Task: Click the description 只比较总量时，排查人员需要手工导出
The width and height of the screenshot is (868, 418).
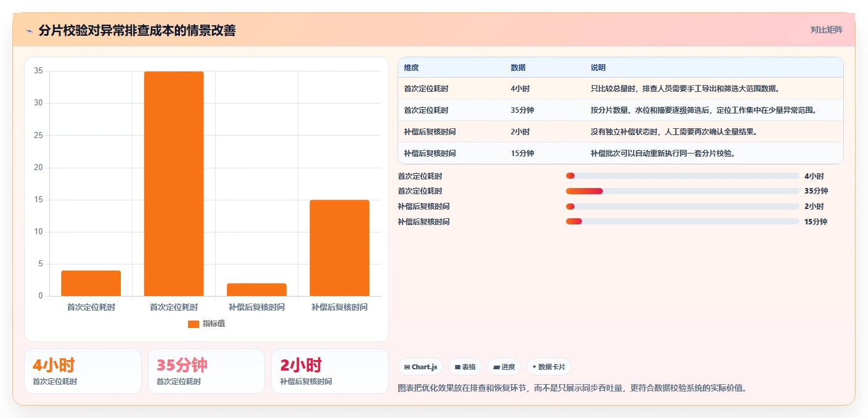Action: 685,89
